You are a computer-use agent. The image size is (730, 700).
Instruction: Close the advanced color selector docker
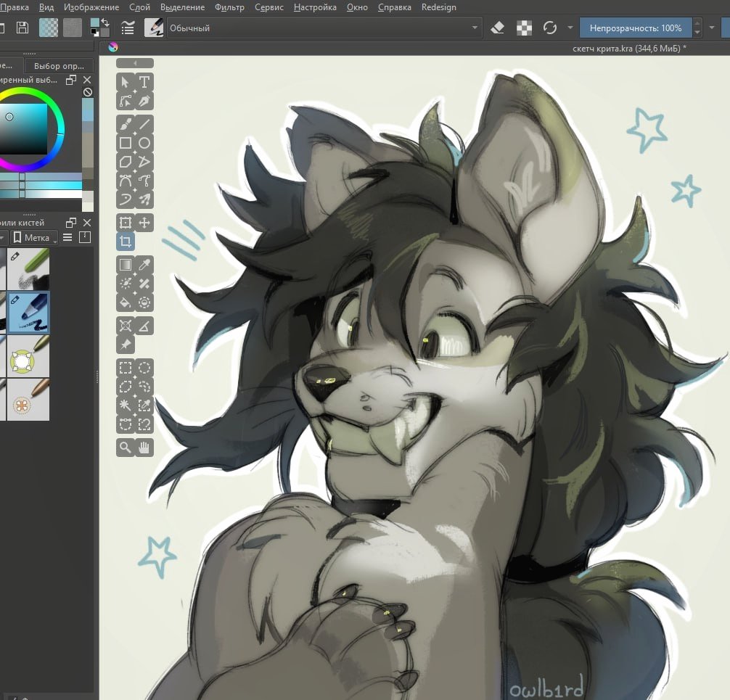[x=87, y=80]
